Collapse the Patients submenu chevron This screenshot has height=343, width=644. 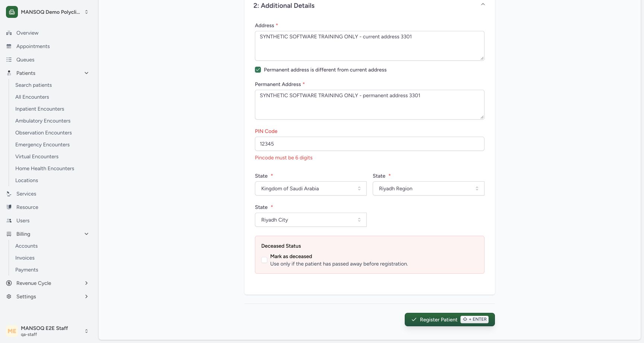pyautogui.click(x=86, y=73)
